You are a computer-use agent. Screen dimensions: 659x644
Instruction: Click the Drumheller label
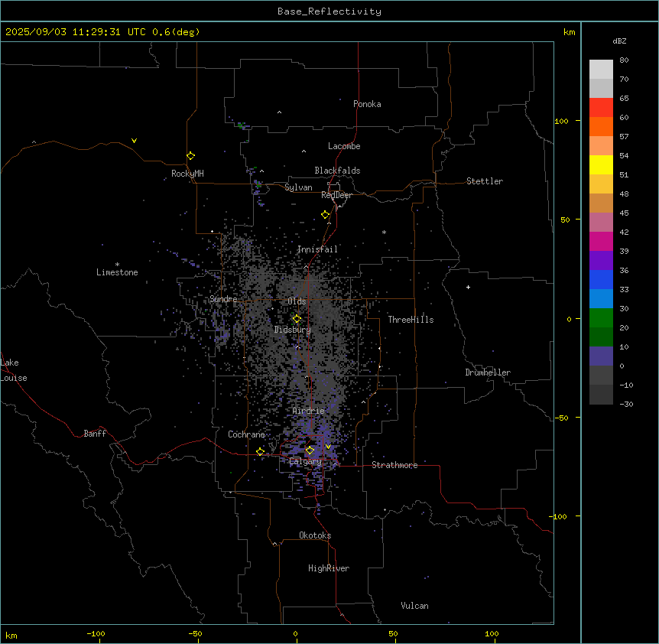point(488,372)
